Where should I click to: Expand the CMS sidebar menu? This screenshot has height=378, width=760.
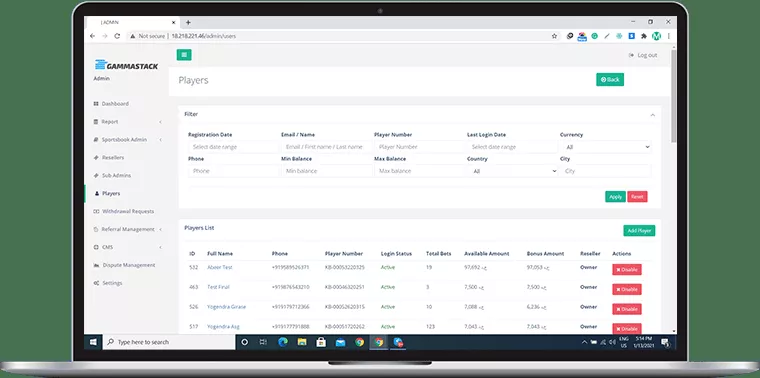pyautogui.click(x=127, y=247)
